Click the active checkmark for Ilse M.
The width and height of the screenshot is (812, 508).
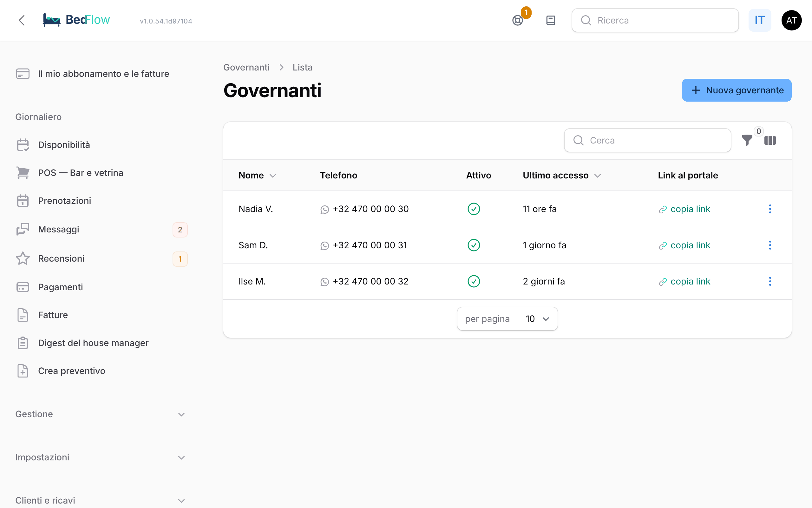[x=474, y=281]
